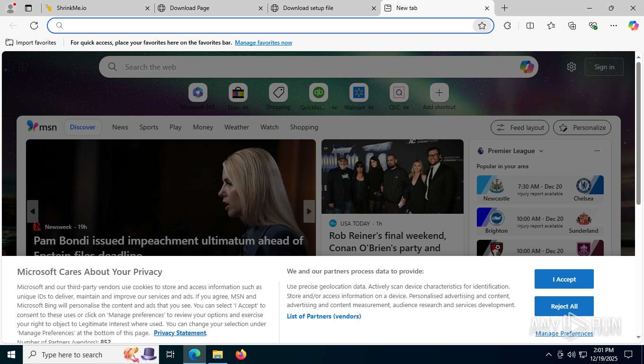
Task: Click the Personalize button
Action: (x=582, y=127)
